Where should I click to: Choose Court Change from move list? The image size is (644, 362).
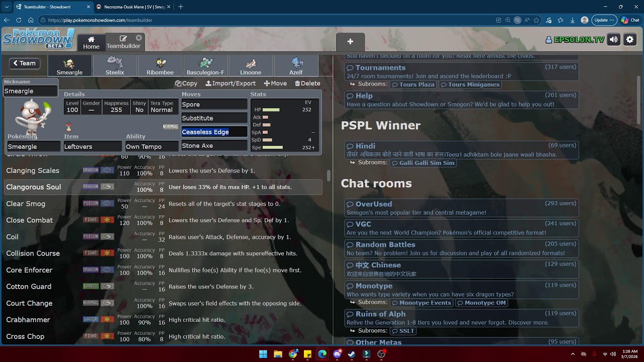pos(164,303)
